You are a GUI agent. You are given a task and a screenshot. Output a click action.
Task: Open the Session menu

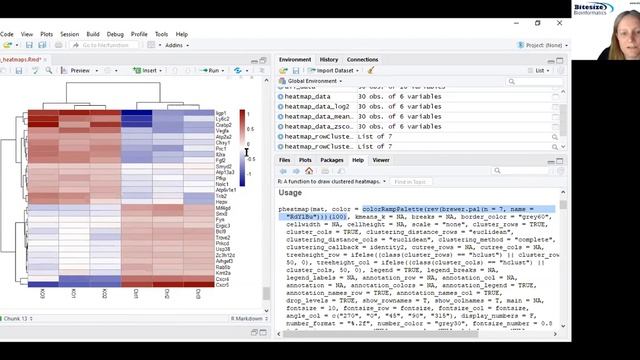(69, 34)
